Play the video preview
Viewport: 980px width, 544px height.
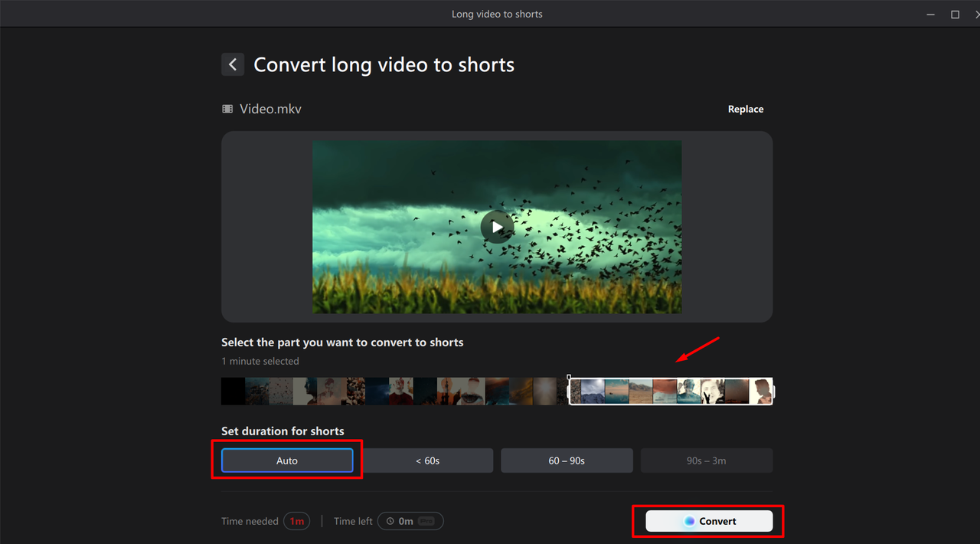(497, 227)
